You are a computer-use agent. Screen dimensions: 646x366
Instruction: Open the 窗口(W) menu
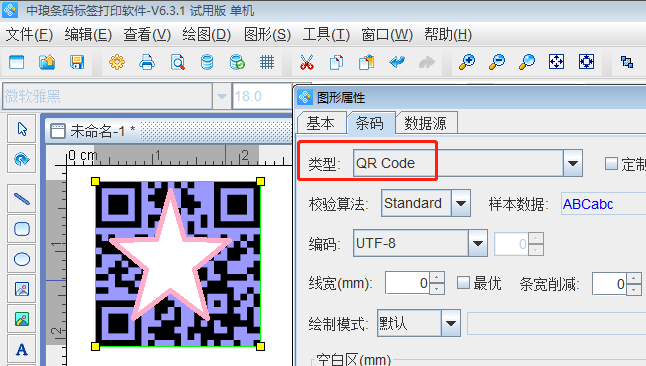(387, 35)
